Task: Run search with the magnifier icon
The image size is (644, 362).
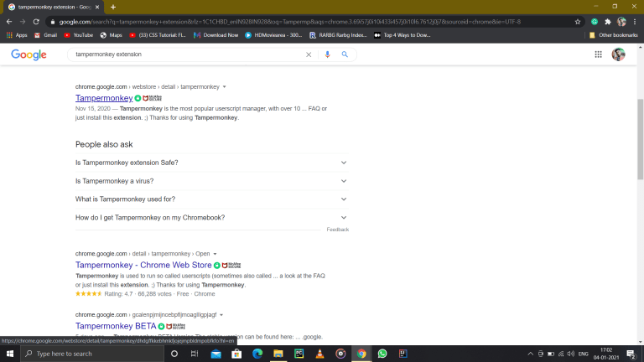Action: pyautogui.click(x=345, y=54)
